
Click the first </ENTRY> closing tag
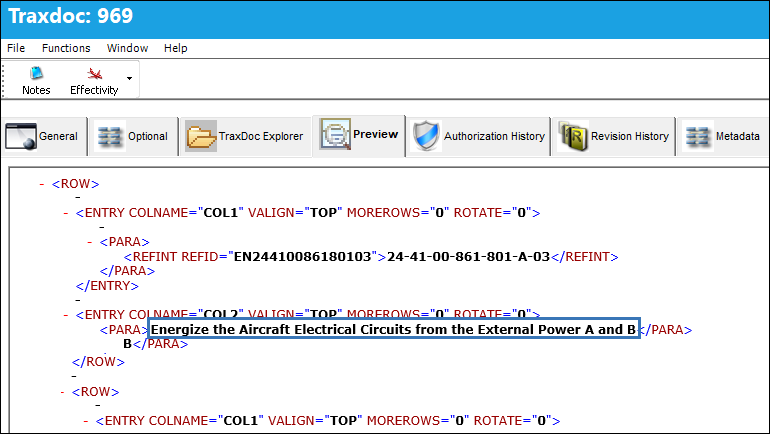coord(107,286)
